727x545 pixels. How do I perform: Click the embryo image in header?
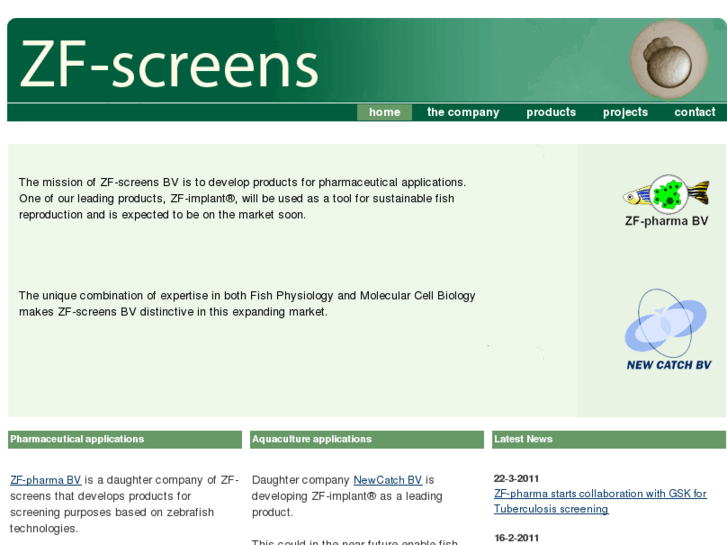[668, 59]
